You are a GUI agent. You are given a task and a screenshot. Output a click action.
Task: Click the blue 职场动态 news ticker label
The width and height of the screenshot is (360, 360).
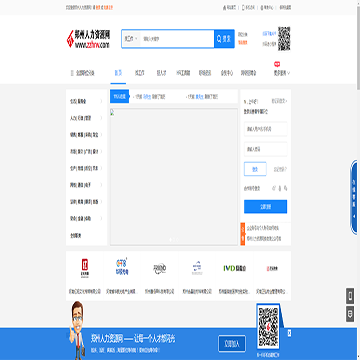(x=119, y=97)
